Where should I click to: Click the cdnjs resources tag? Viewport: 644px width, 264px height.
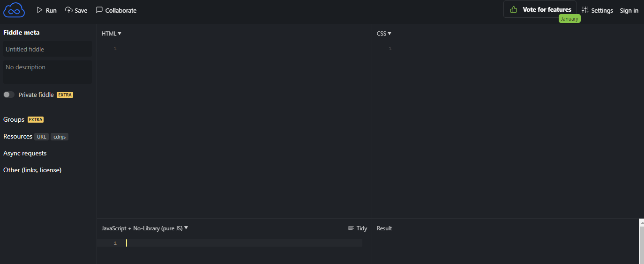click(60, 137)
